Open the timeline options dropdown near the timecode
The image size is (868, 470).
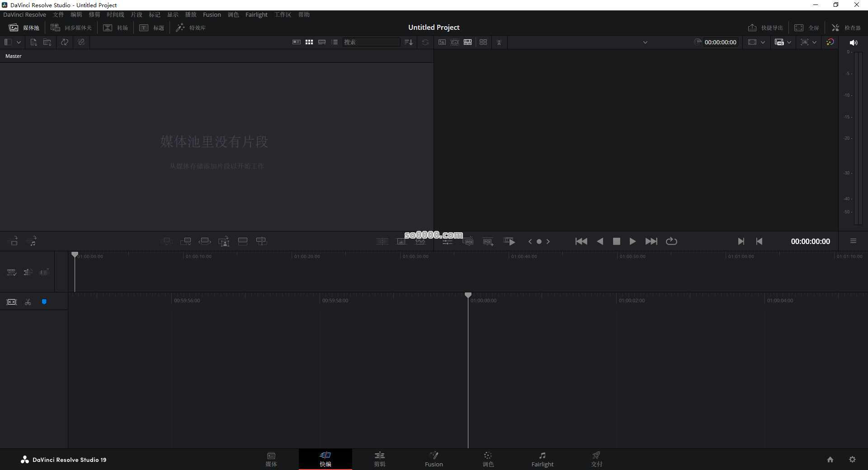point(763,42)
